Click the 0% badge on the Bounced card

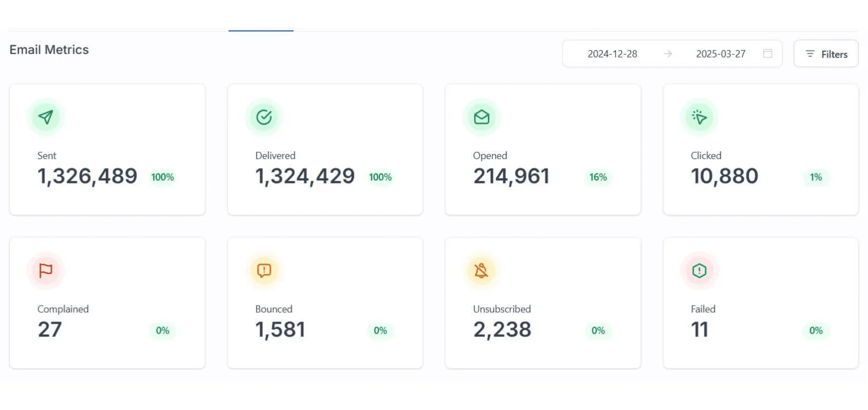[381, 330]
